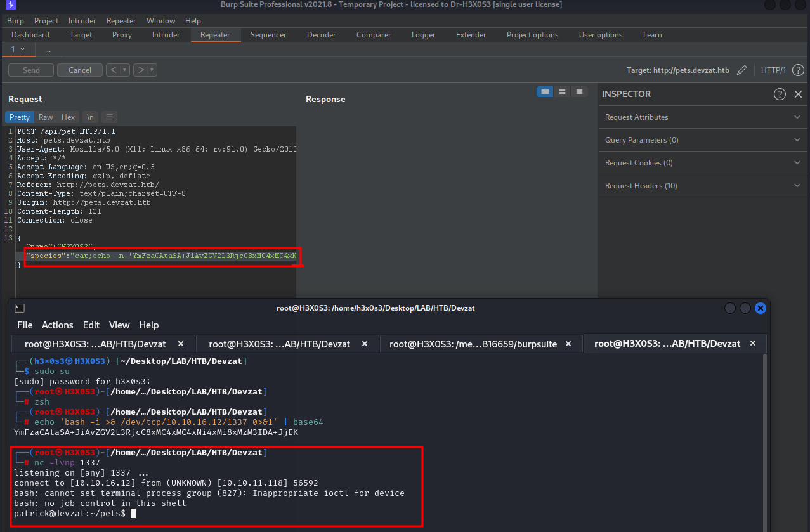Screen dimensions: 810x532
Task: Add new Repeater tab with ellipsis
Action: point(48,49)
